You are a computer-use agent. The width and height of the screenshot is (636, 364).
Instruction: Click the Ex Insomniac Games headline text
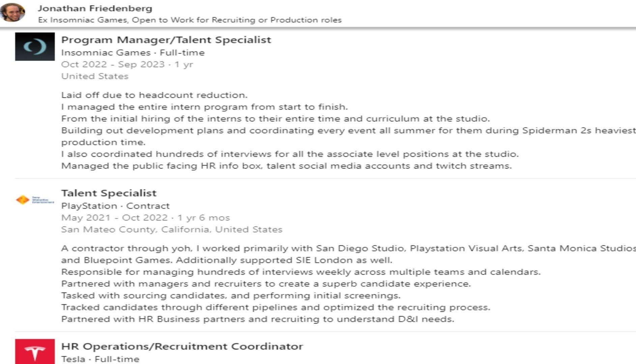[x=190, y=20]
